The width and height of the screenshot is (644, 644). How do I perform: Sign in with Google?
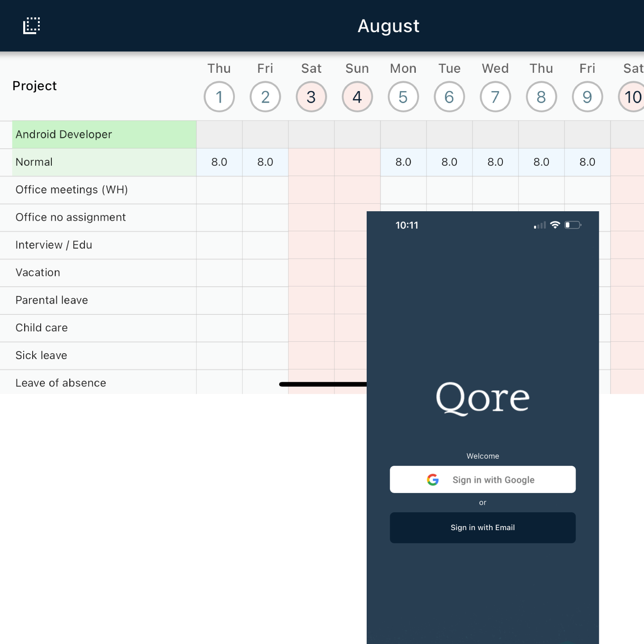[483, 480]
